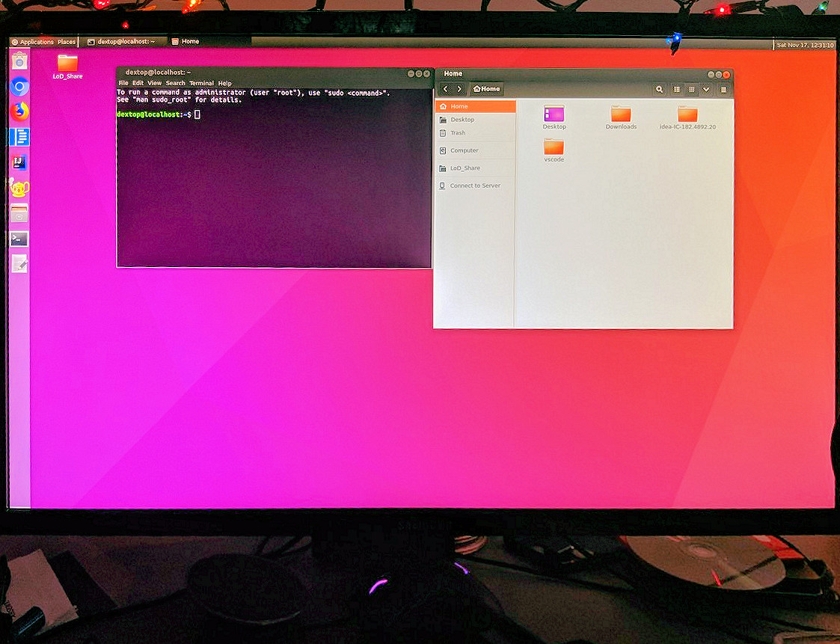Select Computer in Files sidebar
This screenshot has height=644, width=840.
point(476,150)
